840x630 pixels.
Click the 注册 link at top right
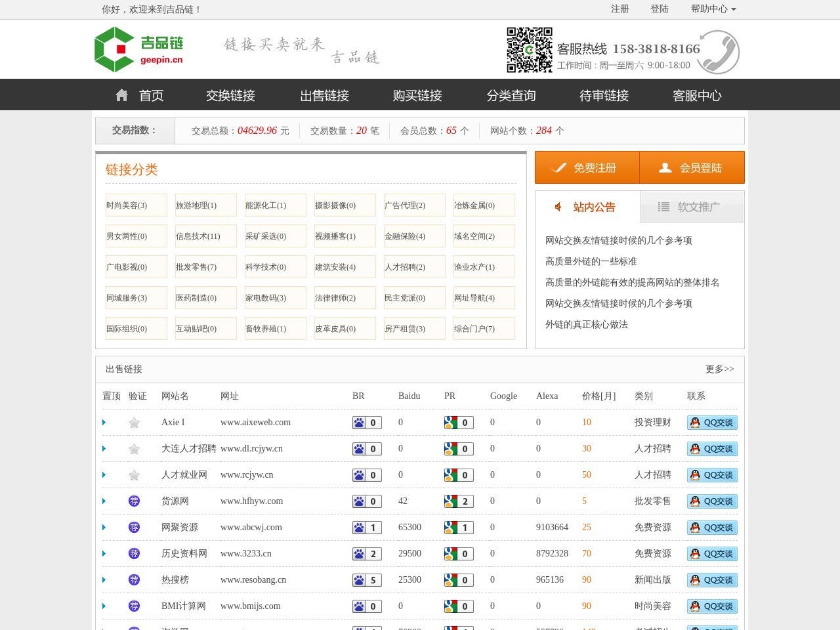(619, 9)
